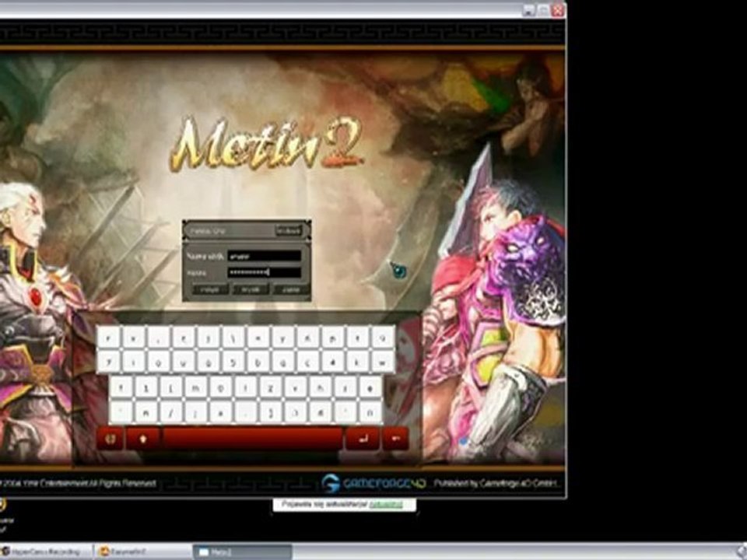
Task: Click the shuffle keys icon on virtual keyboard
Action: (110, 438)
